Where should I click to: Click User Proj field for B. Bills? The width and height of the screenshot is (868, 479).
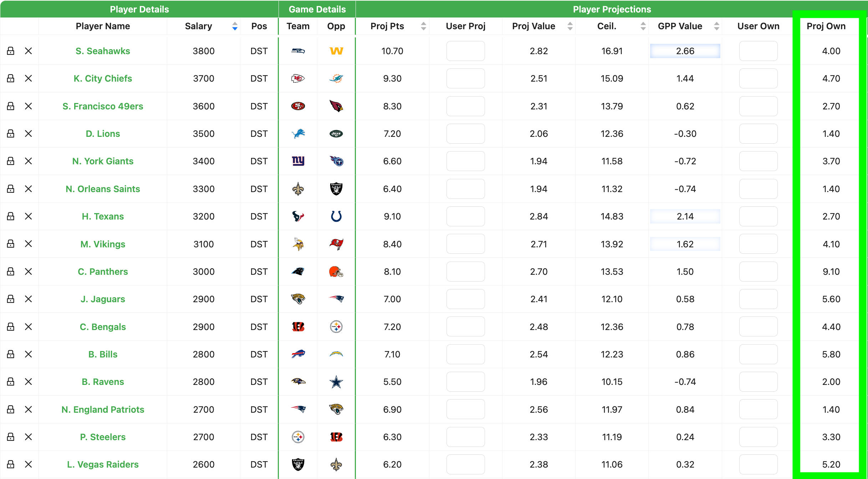(x=465, y=354)
